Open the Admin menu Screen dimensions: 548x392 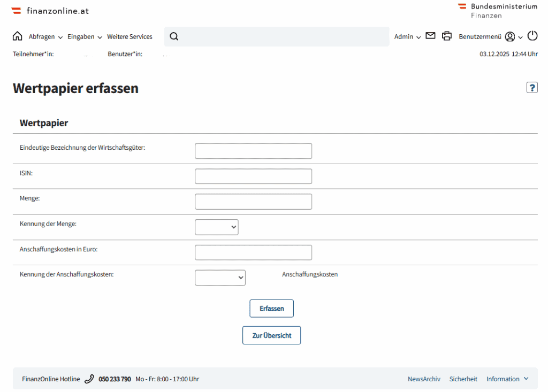pos(407,37)
